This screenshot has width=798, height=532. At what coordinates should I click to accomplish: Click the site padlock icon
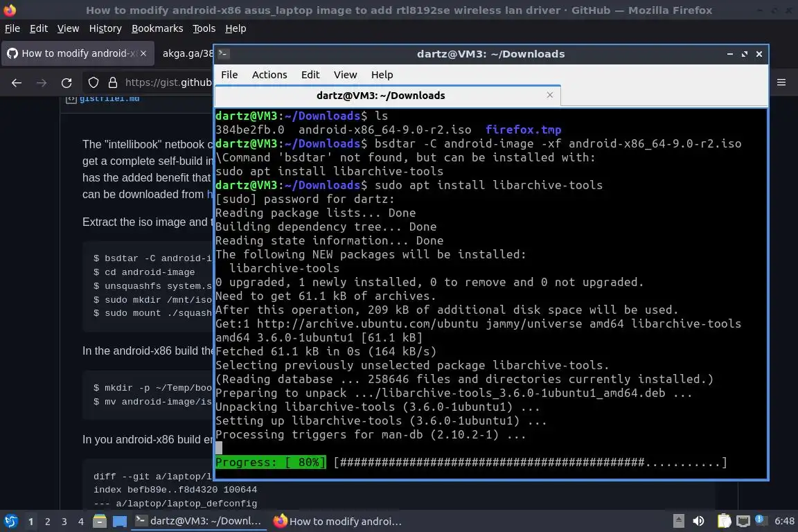[x=113, y=82]
